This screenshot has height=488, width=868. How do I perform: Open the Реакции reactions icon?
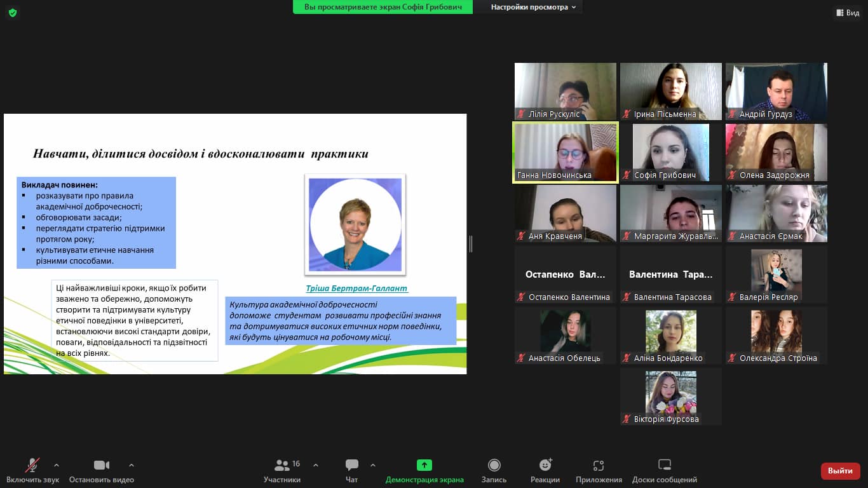[x=545, y=466]
